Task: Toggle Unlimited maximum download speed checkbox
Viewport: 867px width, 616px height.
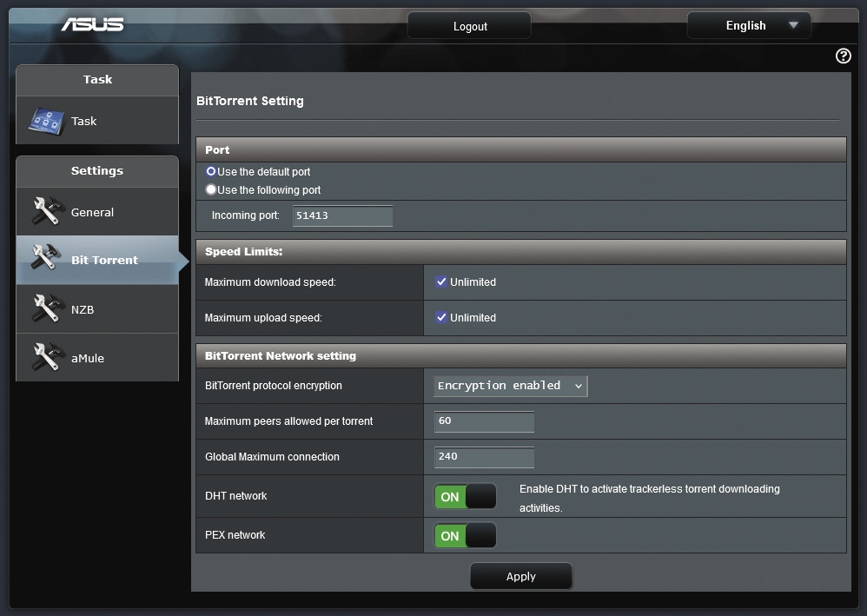Action: (441, 282)
